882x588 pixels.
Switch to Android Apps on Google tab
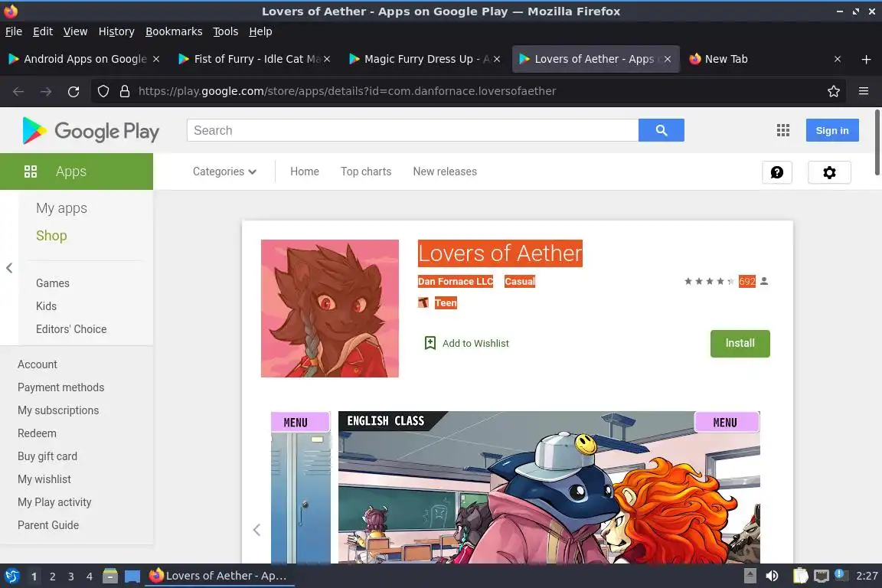84,59
